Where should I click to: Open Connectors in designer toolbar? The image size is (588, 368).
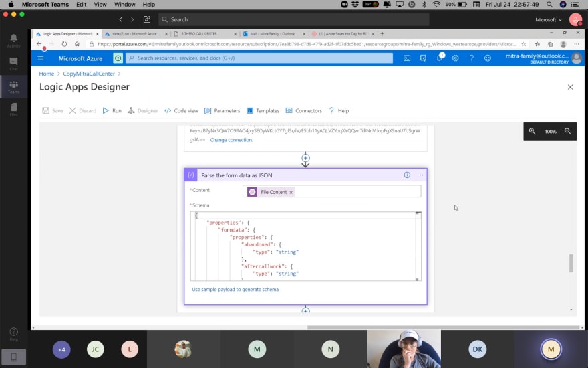(x=304, y=111)
